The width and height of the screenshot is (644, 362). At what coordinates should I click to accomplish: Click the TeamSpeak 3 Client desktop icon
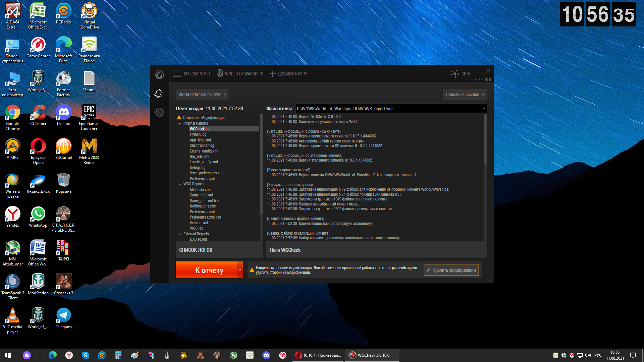(x=13, y=287)
